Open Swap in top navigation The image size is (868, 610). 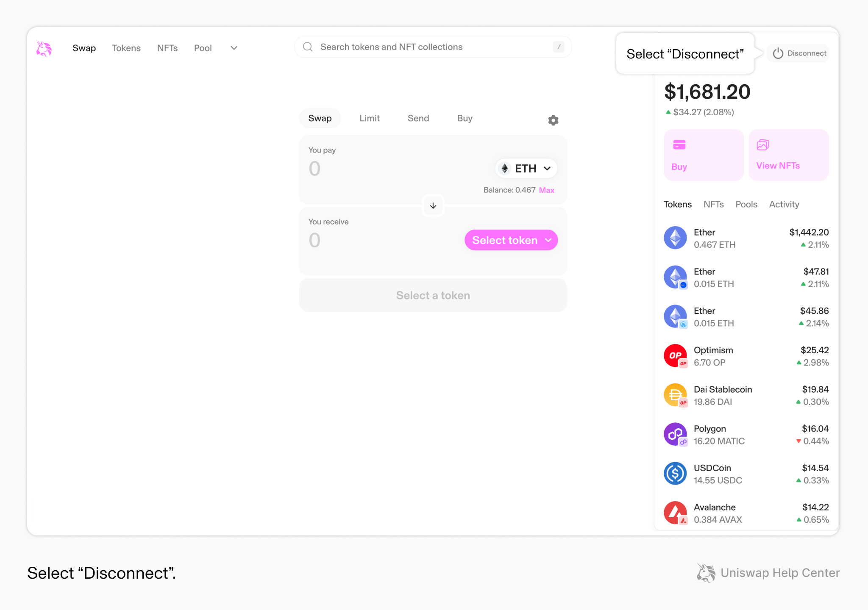click(x=84, y=48)
